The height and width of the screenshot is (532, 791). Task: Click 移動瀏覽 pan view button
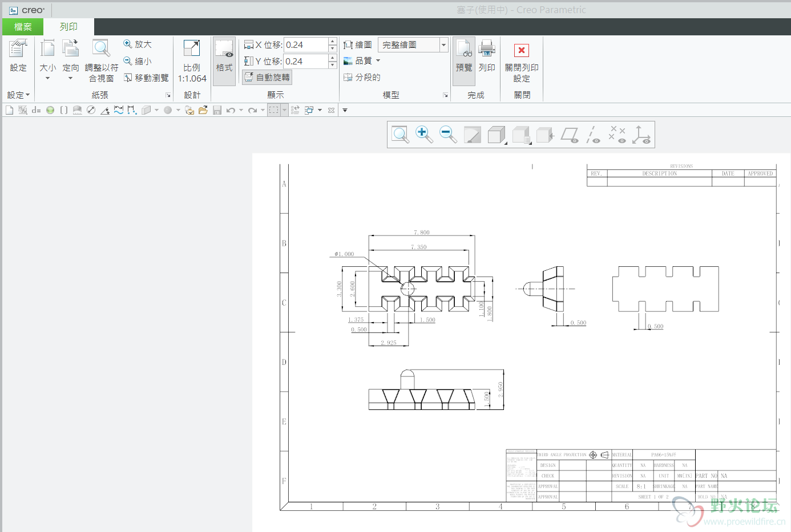tap(146, 78)
